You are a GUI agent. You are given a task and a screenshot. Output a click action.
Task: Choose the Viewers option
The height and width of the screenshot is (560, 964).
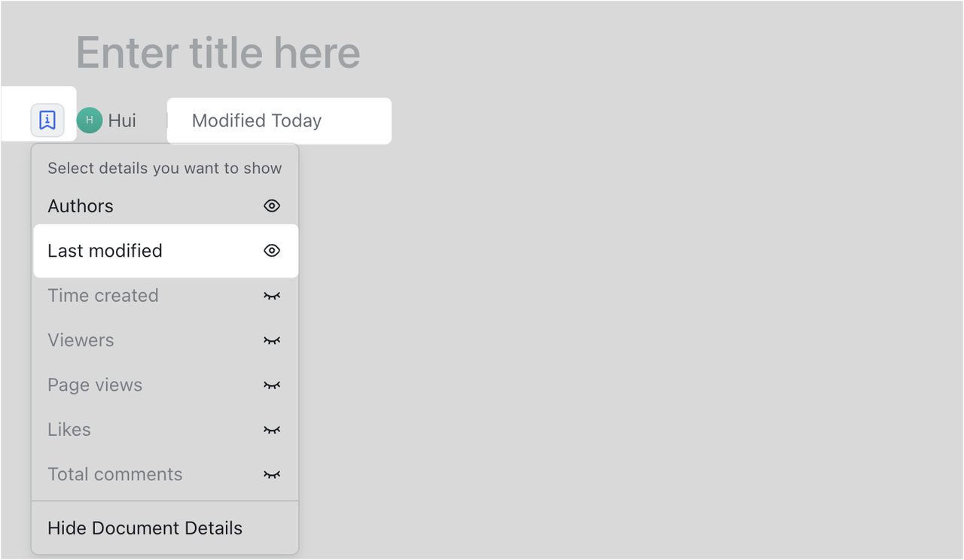click(x=81, y=340)
